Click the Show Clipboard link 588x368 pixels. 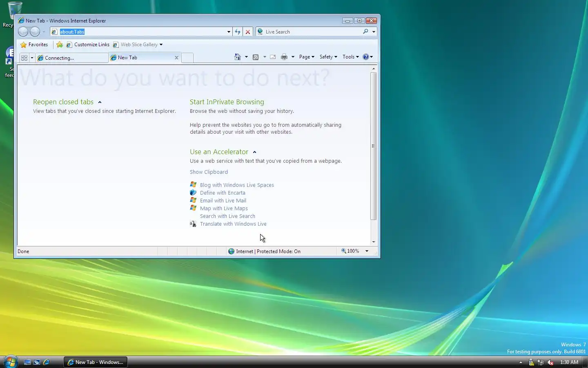(209, 172)
